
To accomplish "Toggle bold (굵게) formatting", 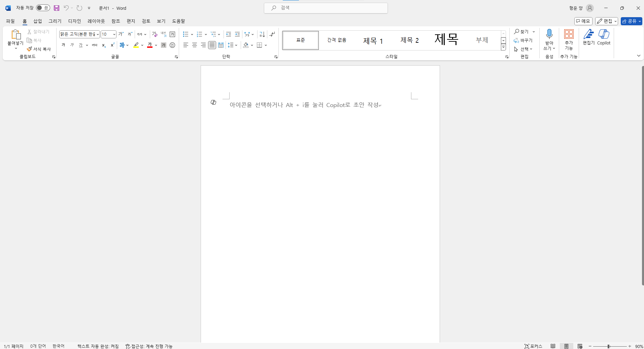I will (63, 45).
